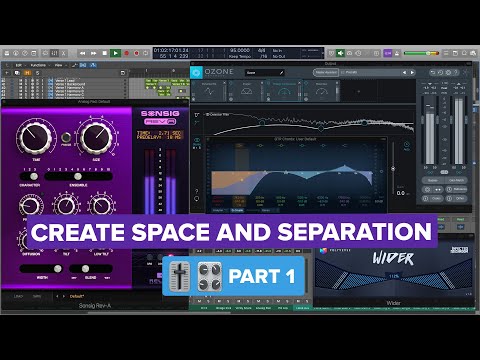Click the SIZE knob in Sonsig Rev-A
Viewport: 480px width, 360px height.
96,137
